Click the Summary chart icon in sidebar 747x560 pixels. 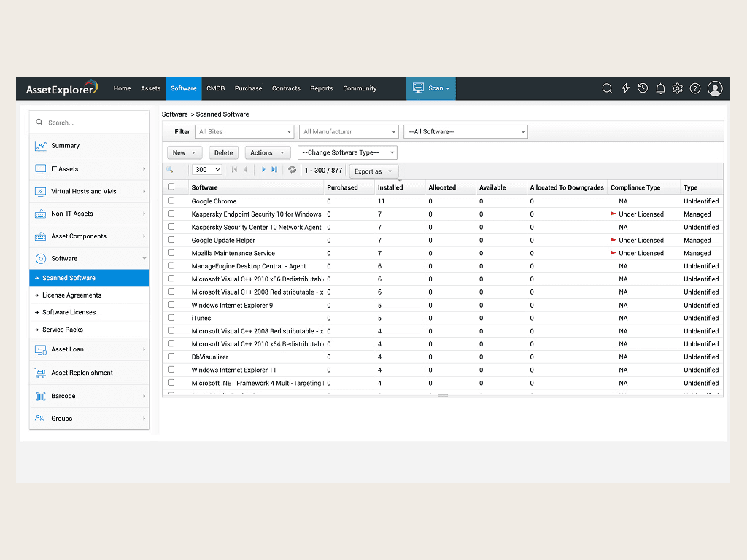click(x=41, y=146)
